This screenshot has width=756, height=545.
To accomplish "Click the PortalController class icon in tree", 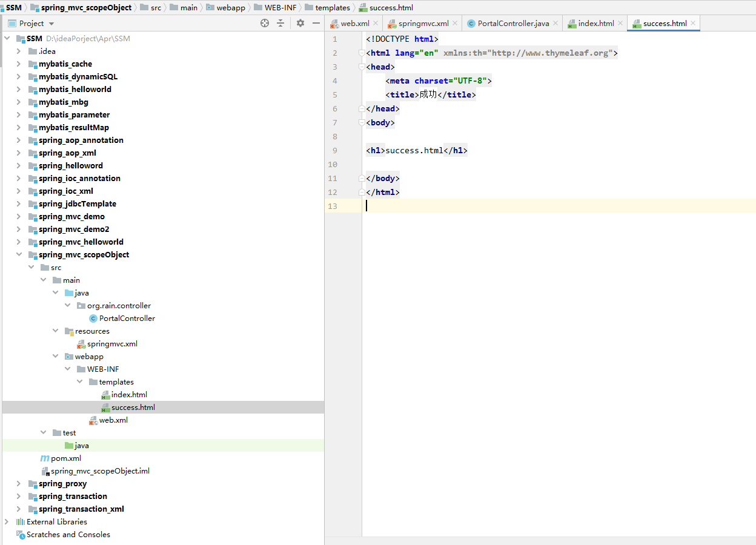I will (93, 319).
